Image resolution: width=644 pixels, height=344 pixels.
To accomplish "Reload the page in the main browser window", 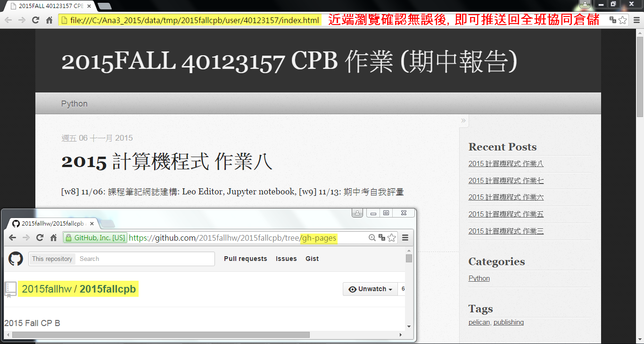I will [x=35, y=20].
